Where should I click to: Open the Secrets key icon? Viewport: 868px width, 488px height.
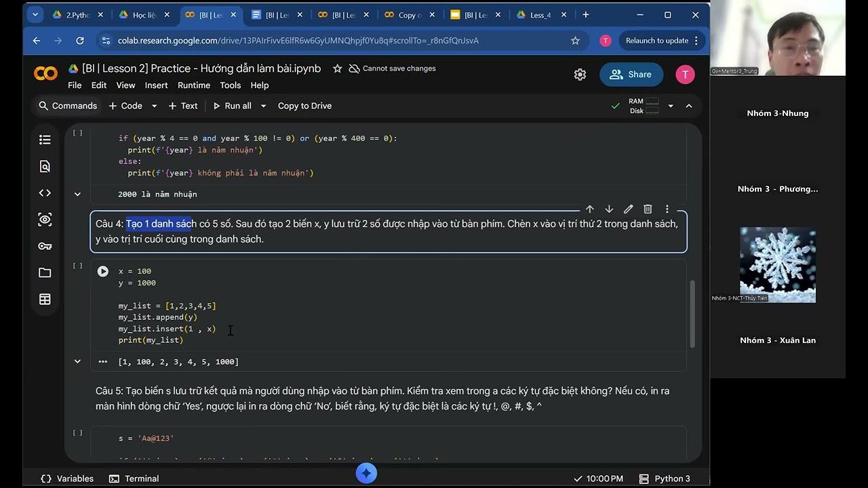pyautogui.click(x=45, y=246)
